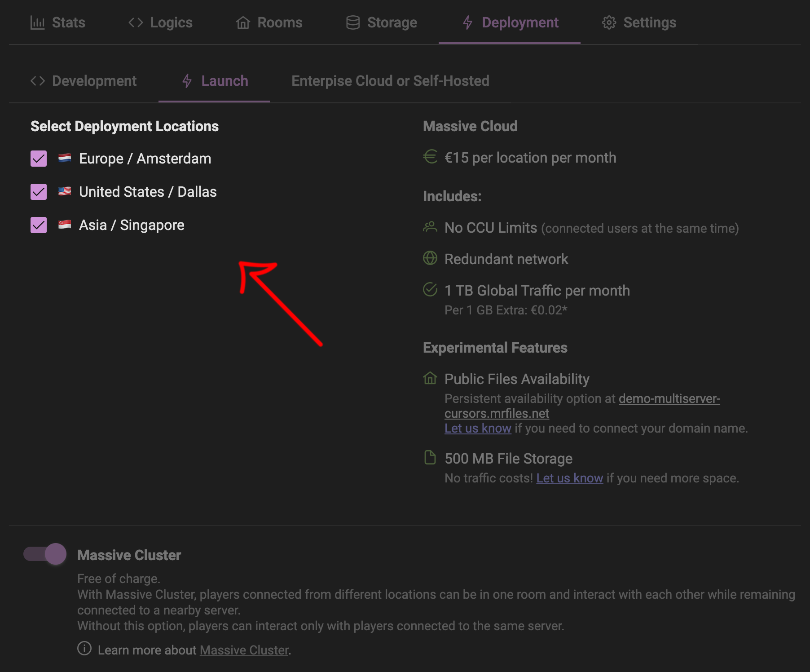This screenshot has width=810, height=672.
Task: Click Let us know about domain name
Action: click(x=478, y=428)
